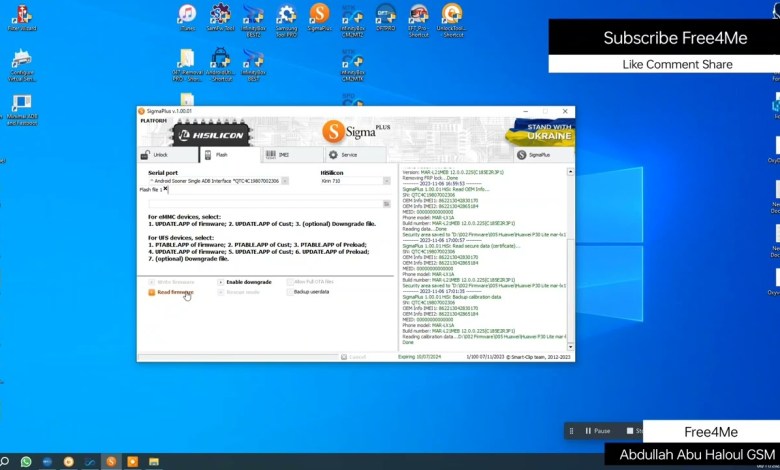Image resolution: width=780 pixels, height=470 pixels.
Task: Switch to the Service tab
Action: tap(355, 155)
